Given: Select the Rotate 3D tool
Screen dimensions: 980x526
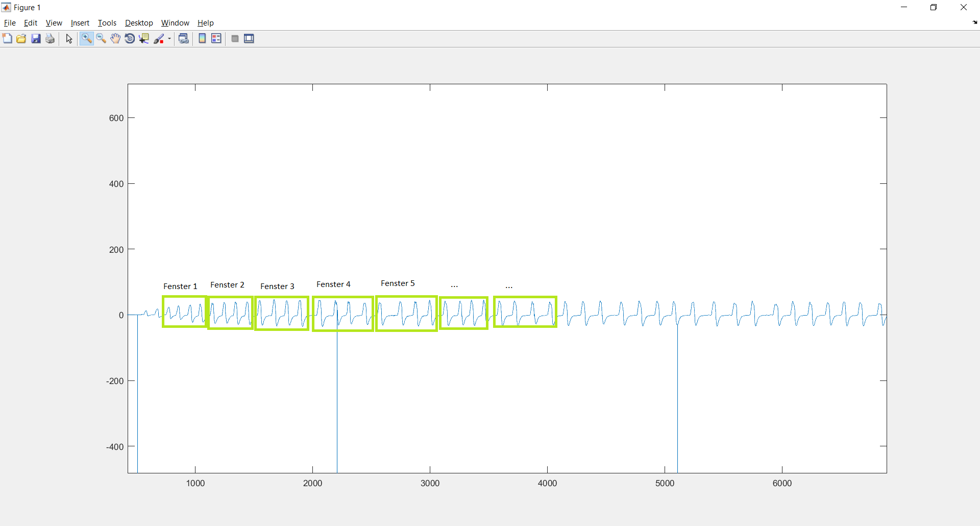Looking at the screenshot, I should point(130,39).
